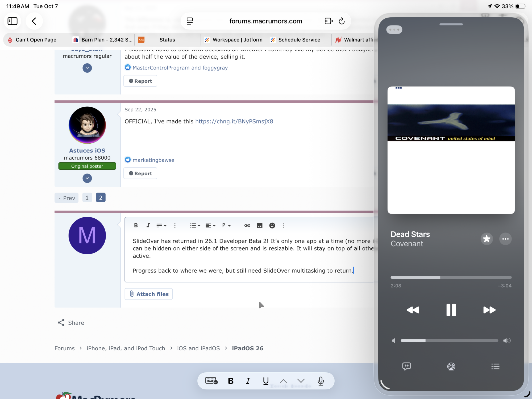Favorite the song Dead Stars with star
532x399 pixels.
pyautogui.click(x=487, y=239)
